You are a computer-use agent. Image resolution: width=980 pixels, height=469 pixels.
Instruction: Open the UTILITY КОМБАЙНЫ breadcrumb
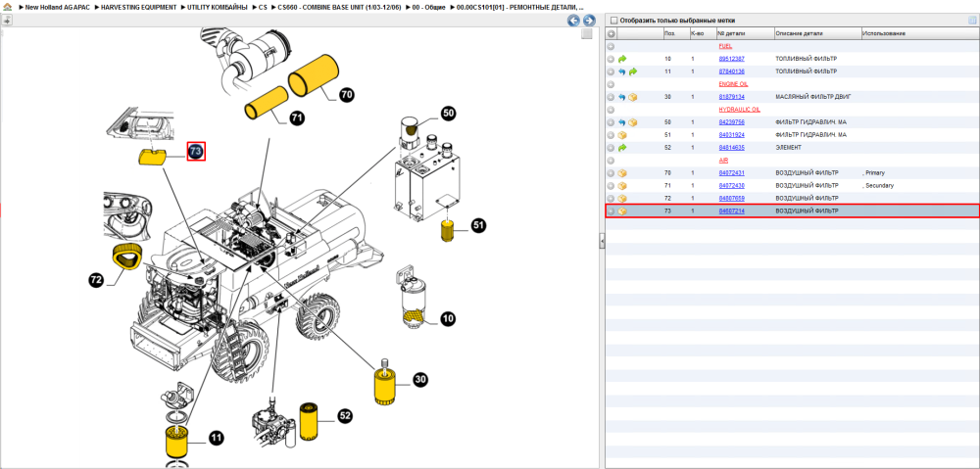(217, 7)
